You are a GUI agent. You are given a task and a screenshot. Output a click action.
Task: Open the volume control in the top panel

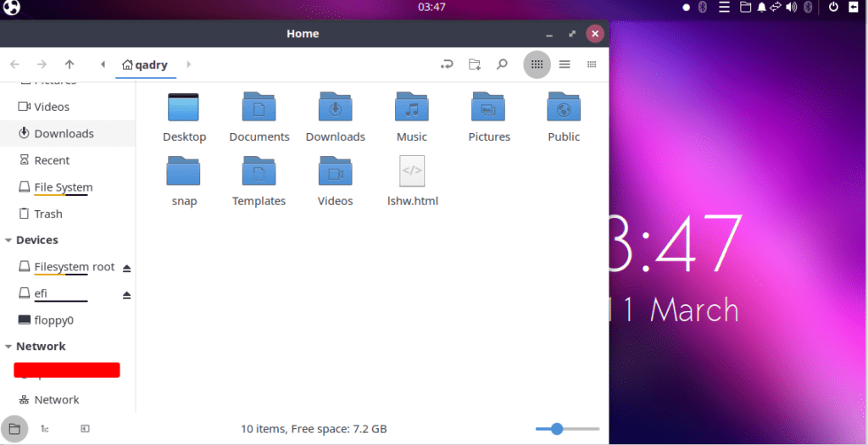[792, 7]
